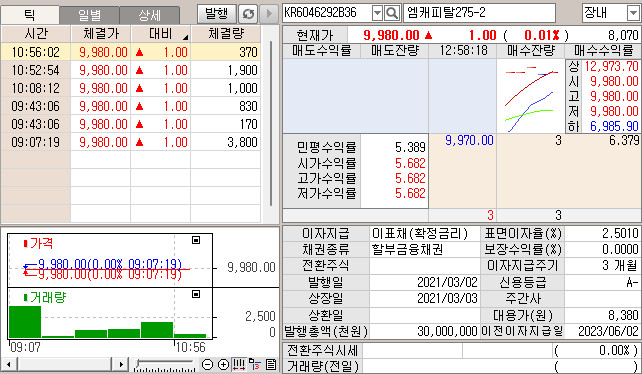Click the volume cell 3,800
The image size is (642, 374).
click(242, 142)
